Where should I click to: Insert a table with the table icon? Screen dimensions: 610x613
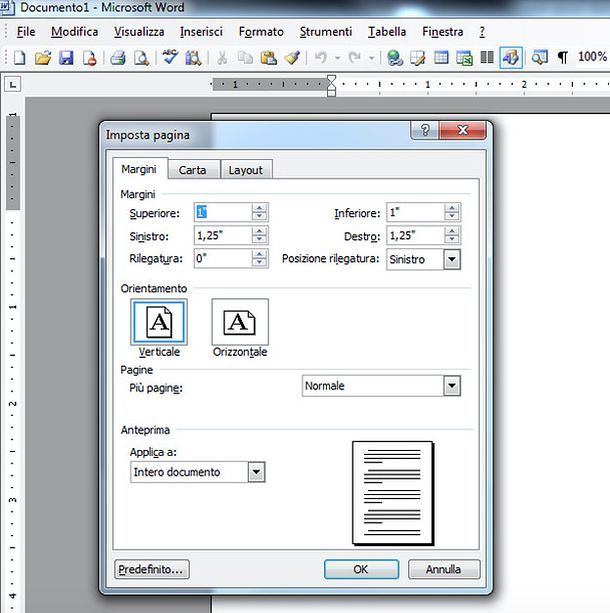(441, 58)
